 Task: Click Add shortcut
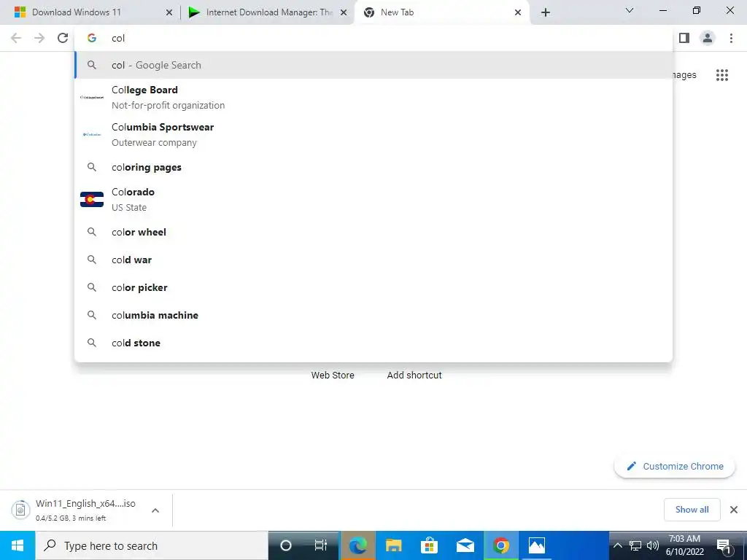point(414,376)
